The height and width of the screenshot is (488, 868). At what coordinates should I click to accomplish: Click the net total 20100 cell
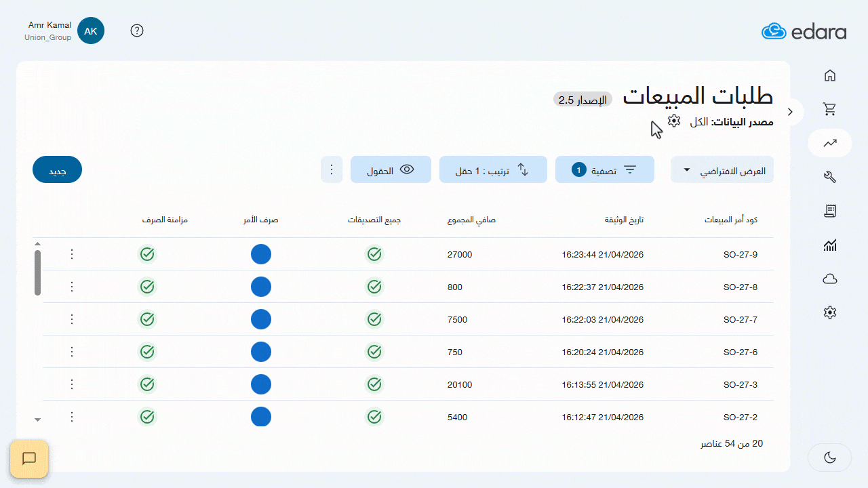click(460, 384)
